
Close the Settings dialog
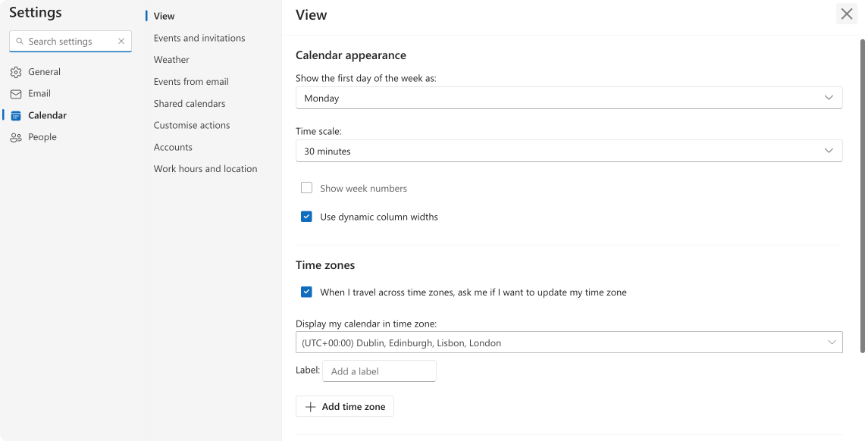point(847,14)
